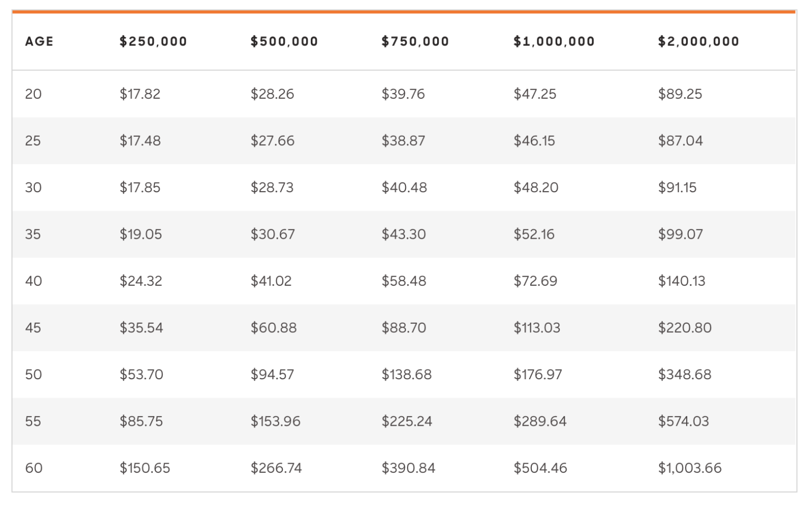Screen dimensions: 812x506
Task: Select the $153.96 premium cell
Action: point(275,421)
